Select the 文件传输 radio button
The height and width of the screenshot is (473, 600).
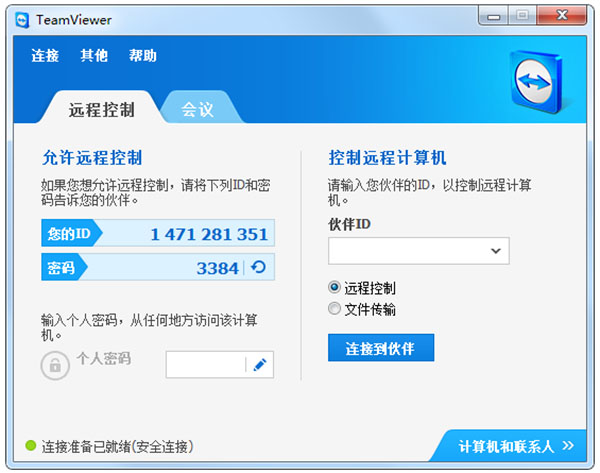pos(334,308)
